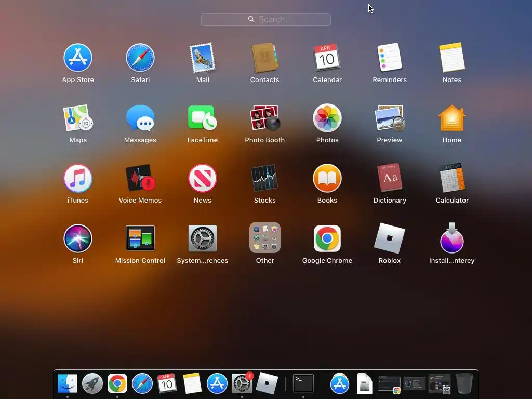This screenshot has width=532, height=399.
Task: Click the Launchpad Search field
Action: 266,19
